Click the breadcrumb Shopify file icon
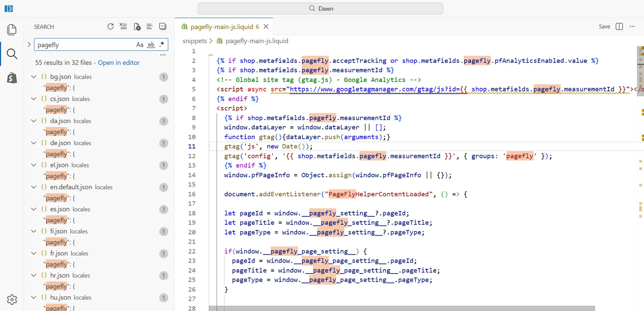The image size is (644, 311). 220,41
